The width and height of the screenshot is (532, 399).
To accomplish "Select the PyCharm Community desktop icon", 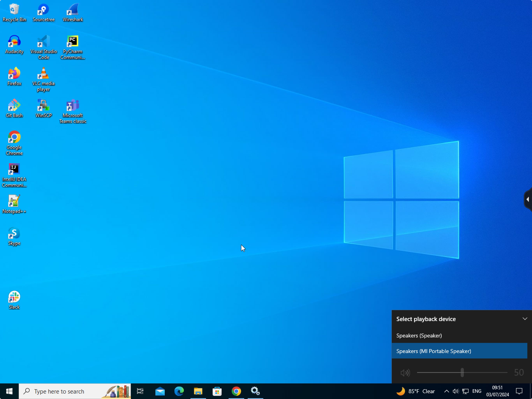I will pos(73,47).
